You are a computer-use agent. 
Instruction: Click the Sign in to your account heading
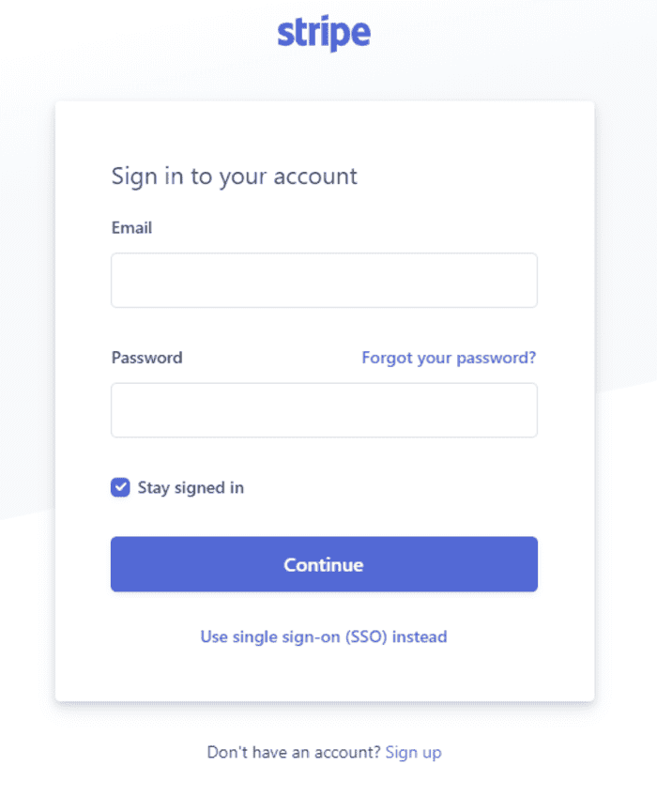click(235, 176)
